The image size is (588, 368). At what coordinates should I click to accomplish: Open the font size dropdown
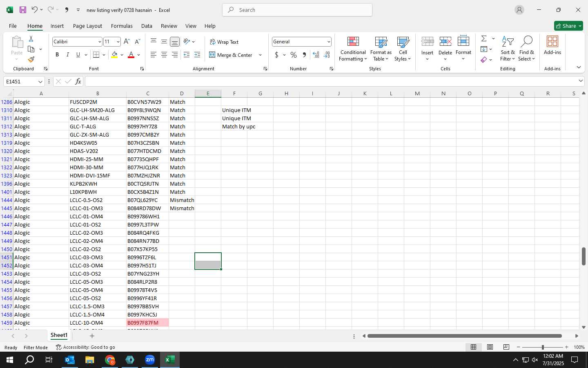pos(118,42)
